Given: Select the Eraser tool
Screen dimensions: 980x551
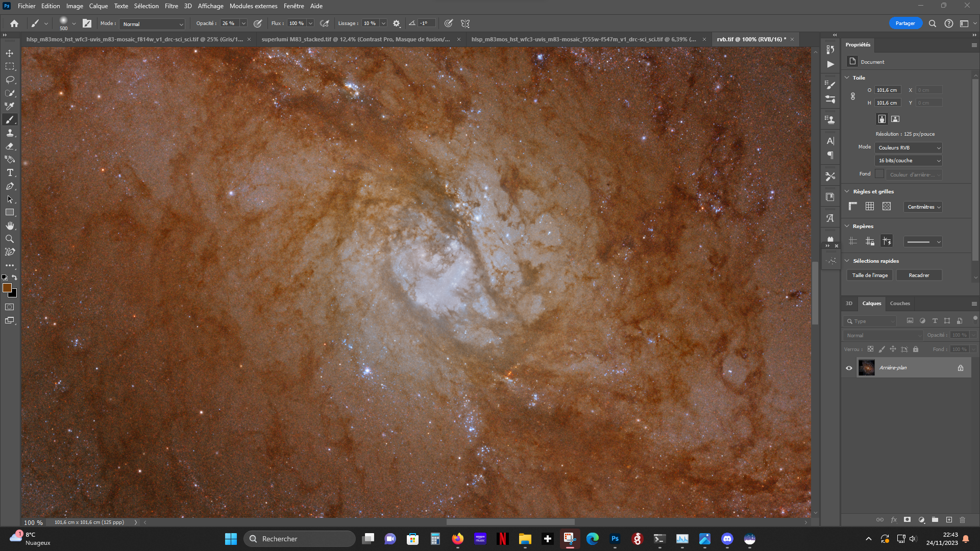Looking at the screenshot, I should point(10,146).
